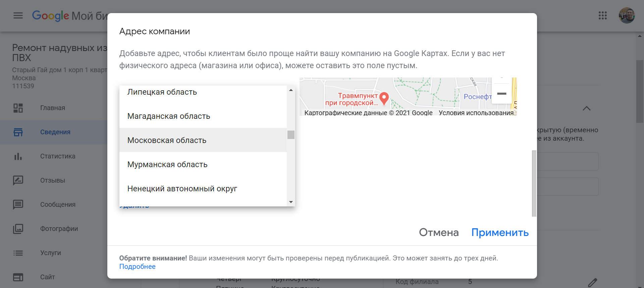644x288 pixels.
Task: Open the Сайт menu item
Action: point(54,277)
